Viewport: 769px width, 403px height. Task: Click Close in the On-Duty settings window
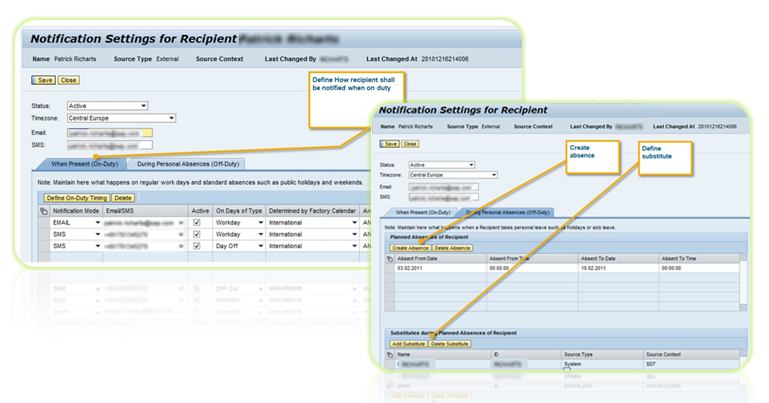[69, 80]
